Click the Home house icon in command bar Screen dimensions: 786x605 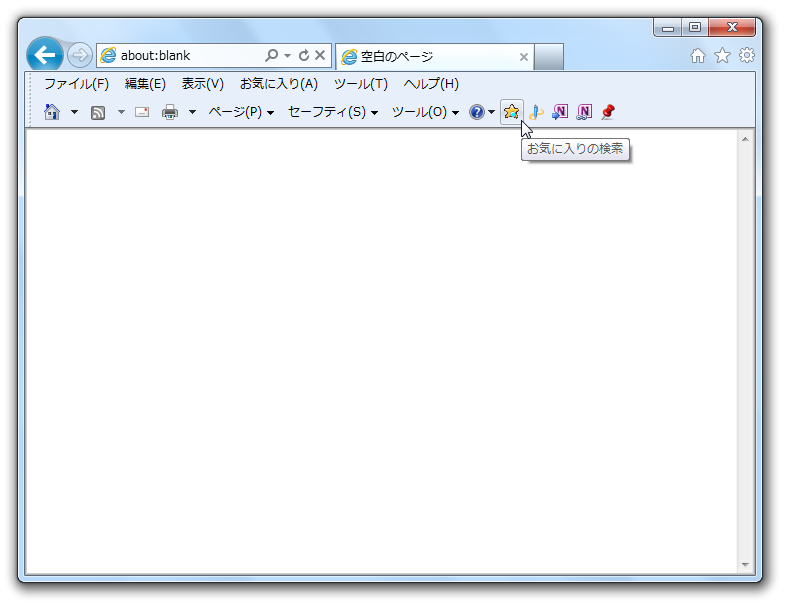pyautogui.click(x=52, y=112)
